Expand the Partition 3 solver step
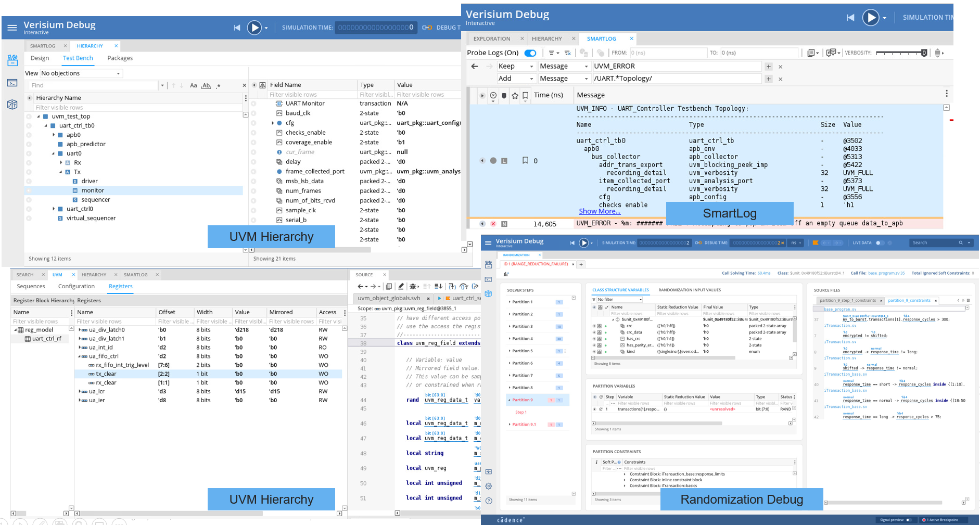Viewport: 980px width, 525px height. point(509,326)
